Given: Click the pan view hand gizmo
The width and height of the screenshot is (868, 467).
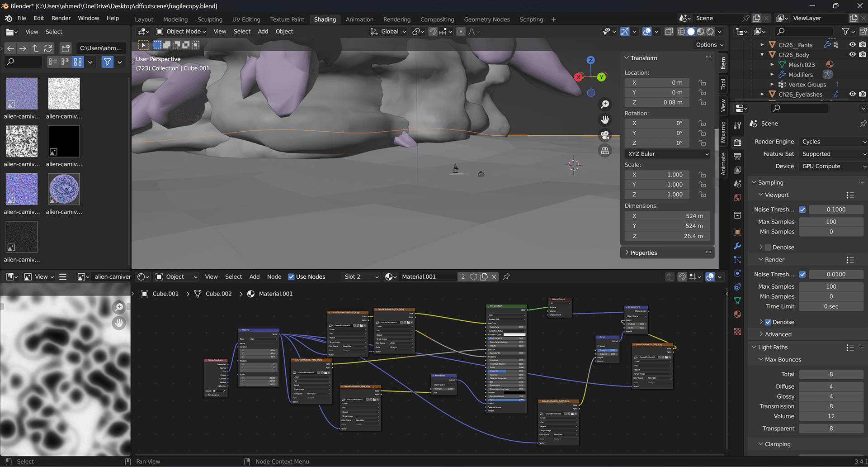Looking at the screenshot, I should [x=605, y=120].
